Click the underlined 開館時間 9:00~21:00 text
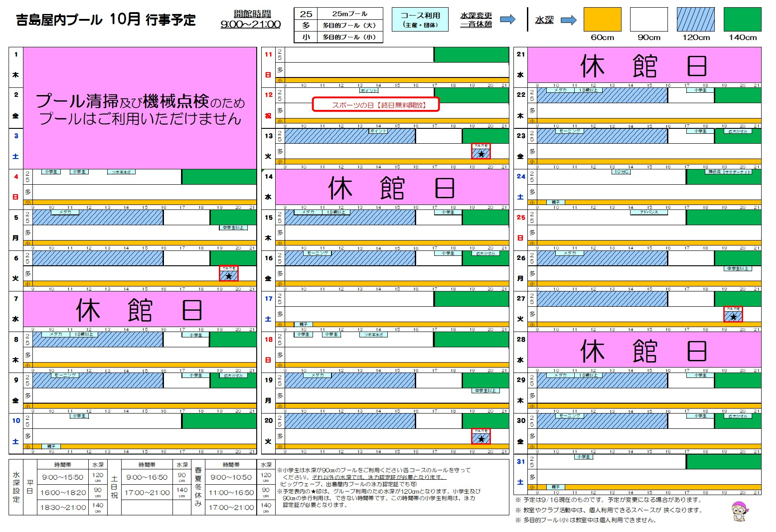 251,19
